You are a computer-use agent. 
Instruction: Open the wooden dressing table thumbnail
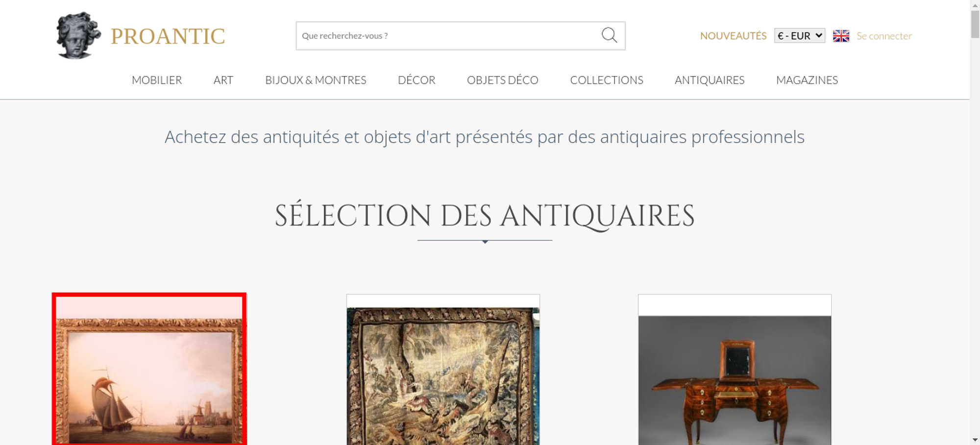click(735, 370)
